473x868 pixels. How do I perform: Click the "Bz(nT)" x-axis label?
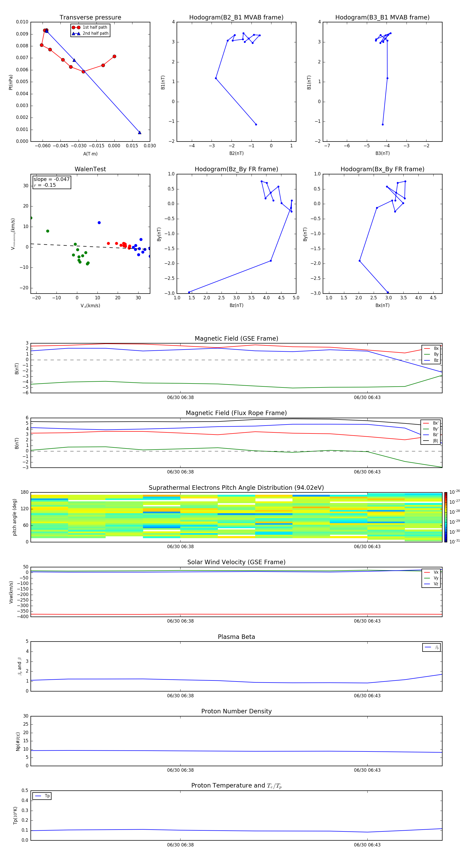pyautogui.click(x=236, y=305)
